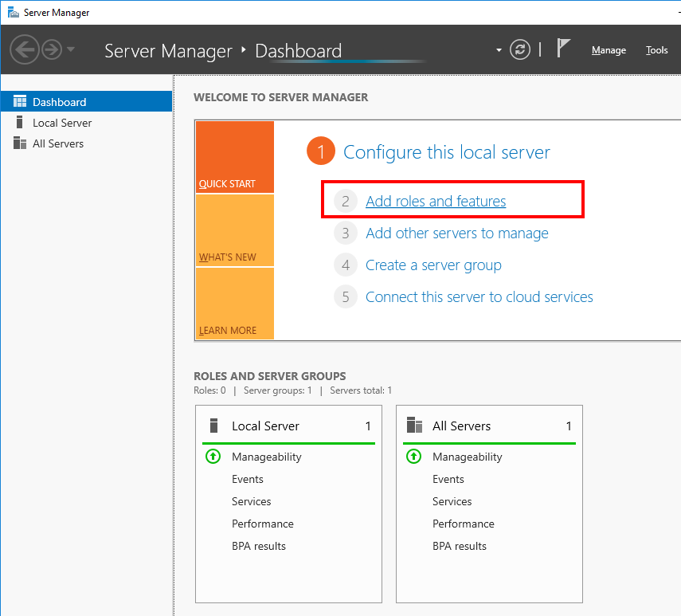The height and width of the screenshot is (616, 681).
Task: Open the Notifications flag
Action: (x=563, y=48)
